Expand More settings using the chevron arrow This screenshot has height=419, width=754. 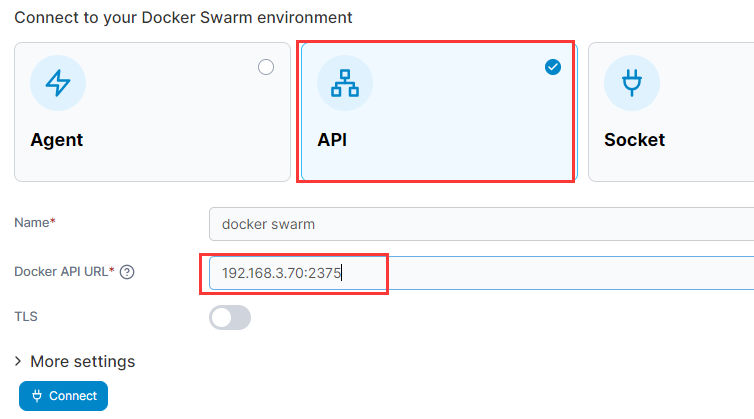coord(18,361)
